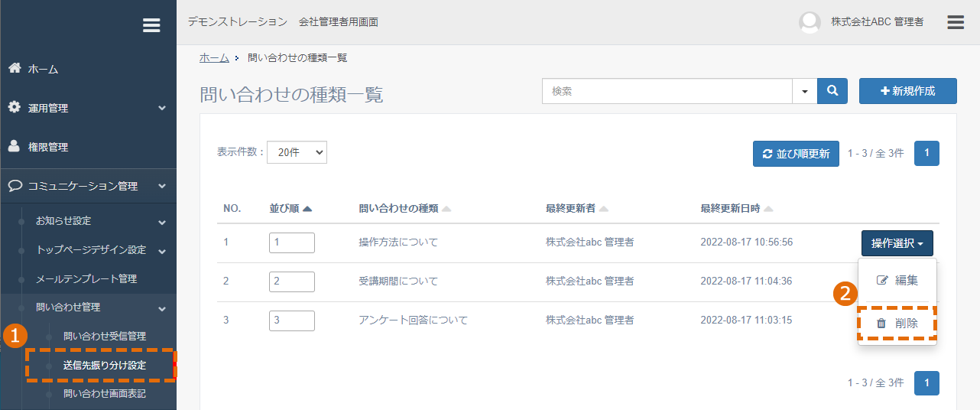980x410 pixels.
Task: Click the person icon beside 権限管理
Action: 15,146
